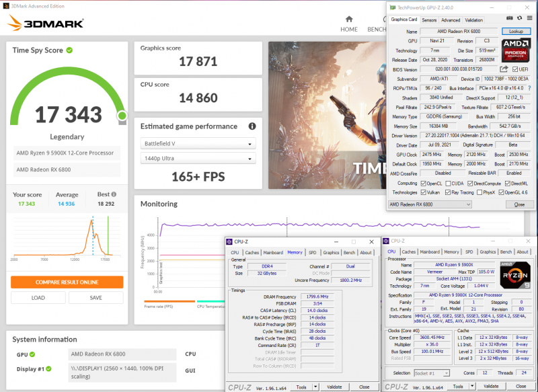Open the Battlefield V game dropdown
Screen dimensions: 538x392
coord(198,144)
